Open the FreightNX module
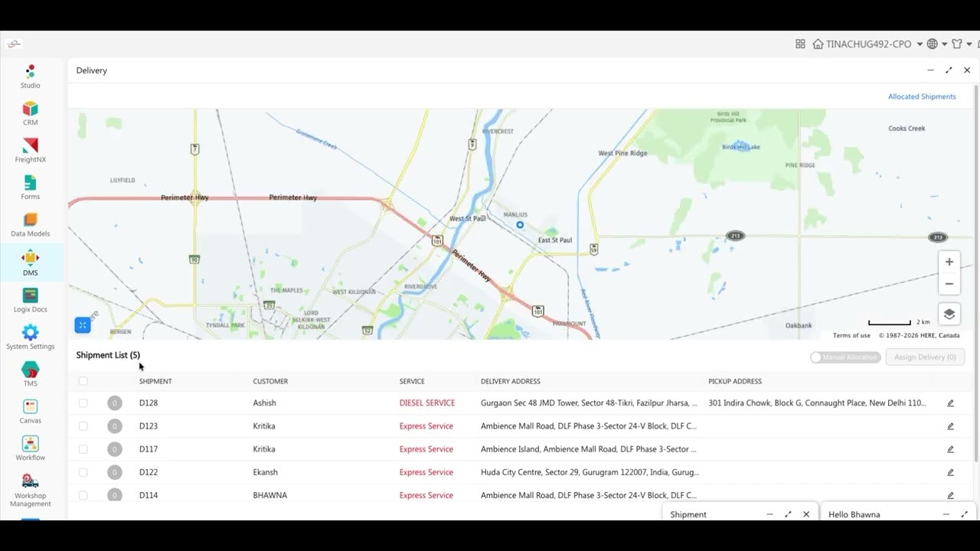This screenshot has height=551, width=980. pos(30,151)
